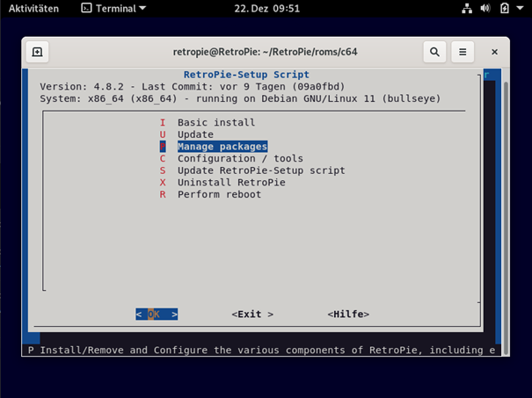Click the Exit button
The width and height of the screenshot is (532, 398).
tap(252, 315)
